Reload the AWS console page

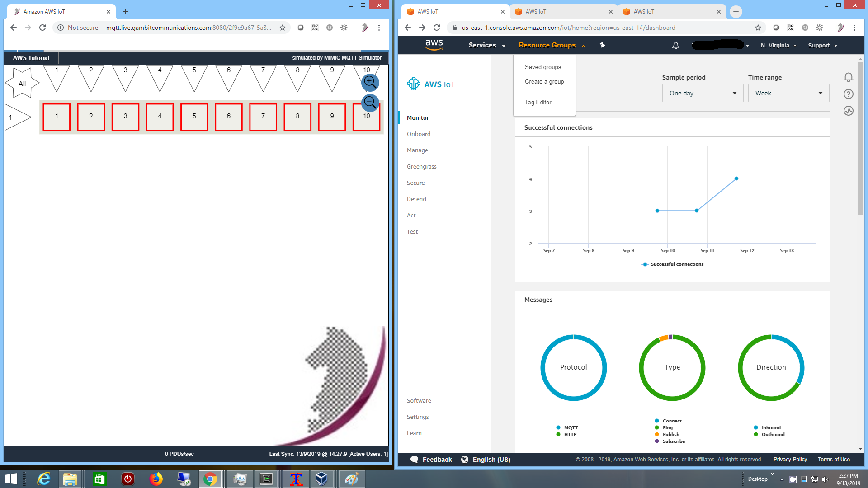coord(437,28)
